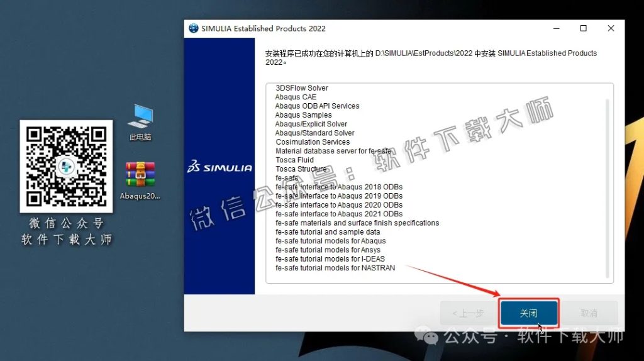Select the Abaqus CAE list entry
The width and height of the screenshot is (644, 361).
pos(296,97)
